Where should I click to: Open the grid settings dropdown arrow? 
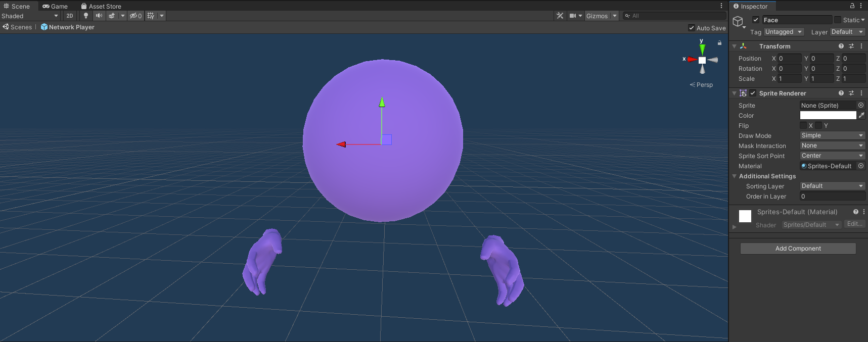pyautogui.click(x=162, y=16)
